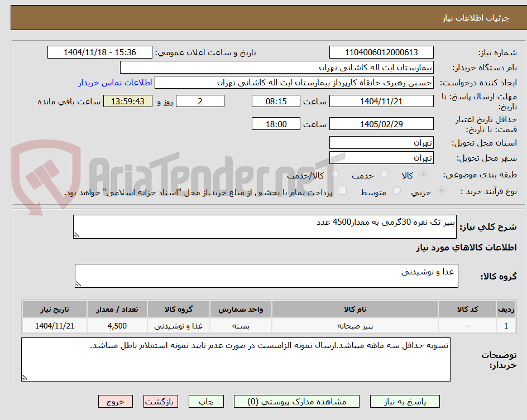Click the پاسخ به نیاز button
The image size is (527, 420).
[405, 402]
